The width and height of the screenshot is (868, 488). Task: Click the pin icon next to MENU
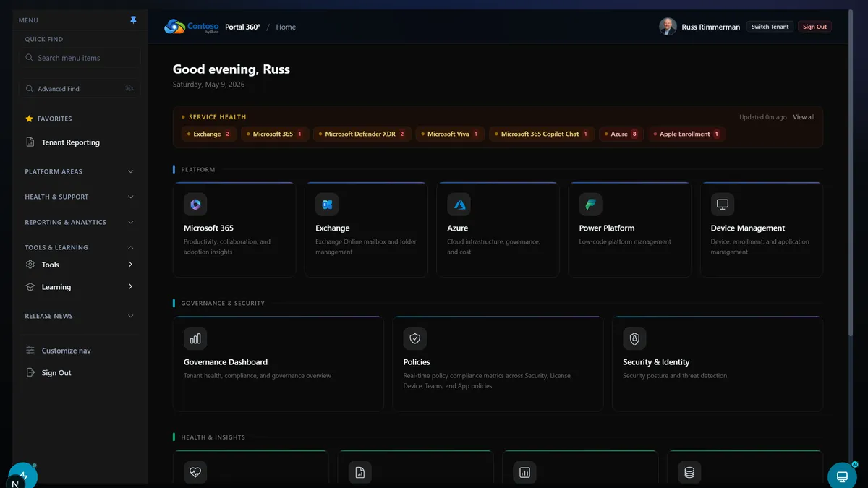[133, 20]
